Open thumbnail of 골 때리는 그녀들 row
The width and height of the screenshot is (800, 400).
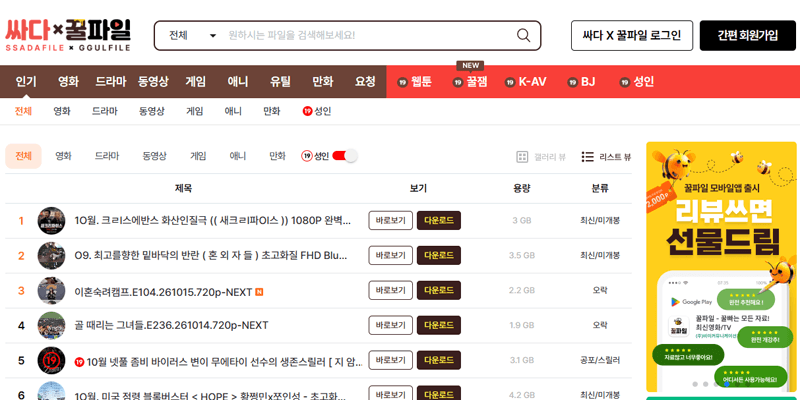coord(52,326)
